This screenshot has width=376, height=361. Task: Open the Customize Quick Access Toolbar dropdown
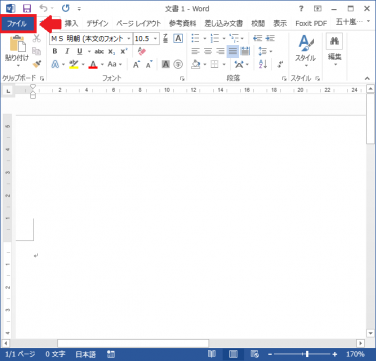(x=79, y=9)
